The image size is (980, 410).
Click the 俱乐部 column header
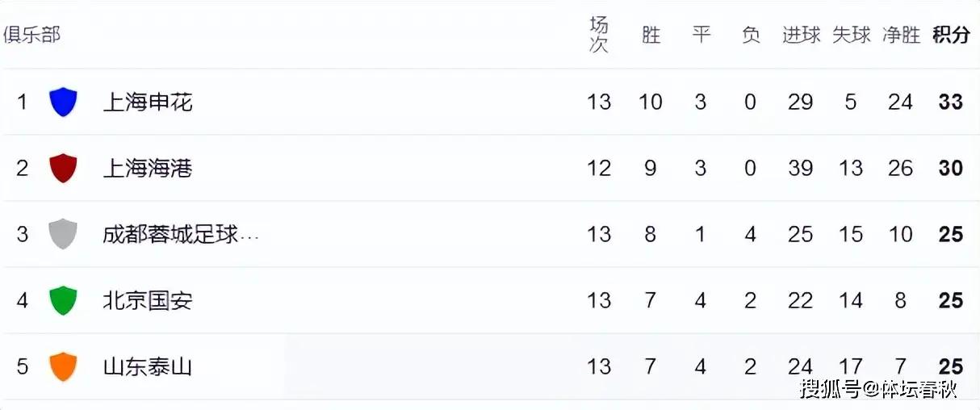pyautogui.click(x=31, y=35)
